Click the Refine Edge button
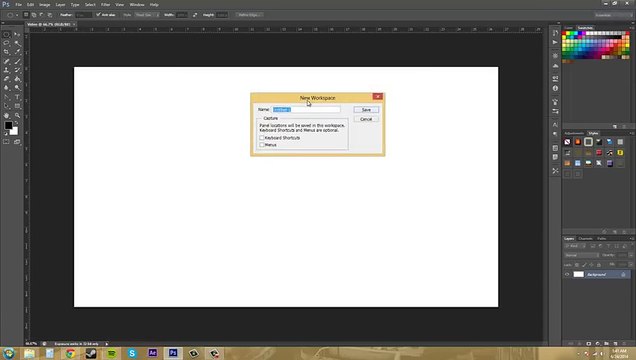This screenshot has height=360, width=636. point(249,15)
